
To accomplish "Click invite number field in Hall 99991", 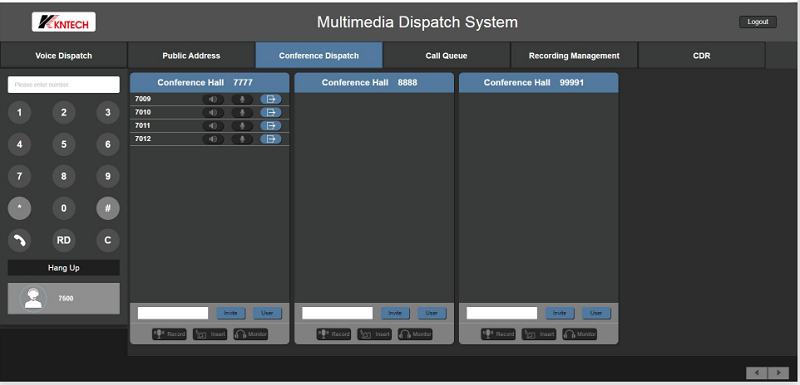I will (x=502, y=313).
